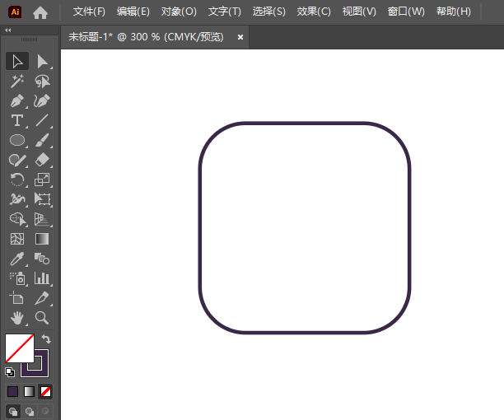
Task: Open the 窗口(W) menu
Action: (406, 12)
